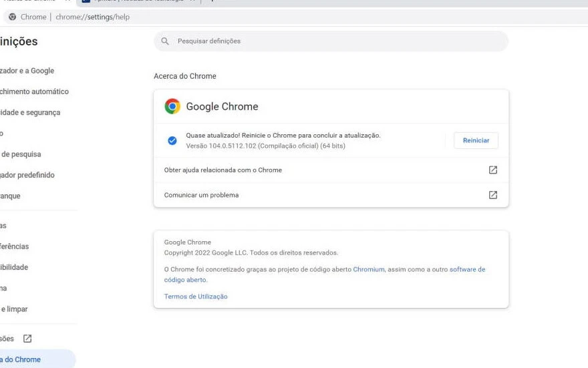Open Obter ajuda relacionada com o Chrome

point(331,170)
